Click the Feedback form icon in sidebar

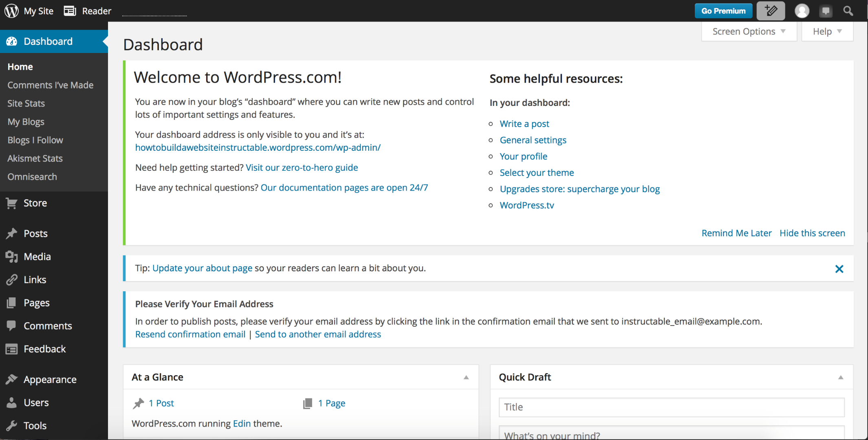(12, 349)
